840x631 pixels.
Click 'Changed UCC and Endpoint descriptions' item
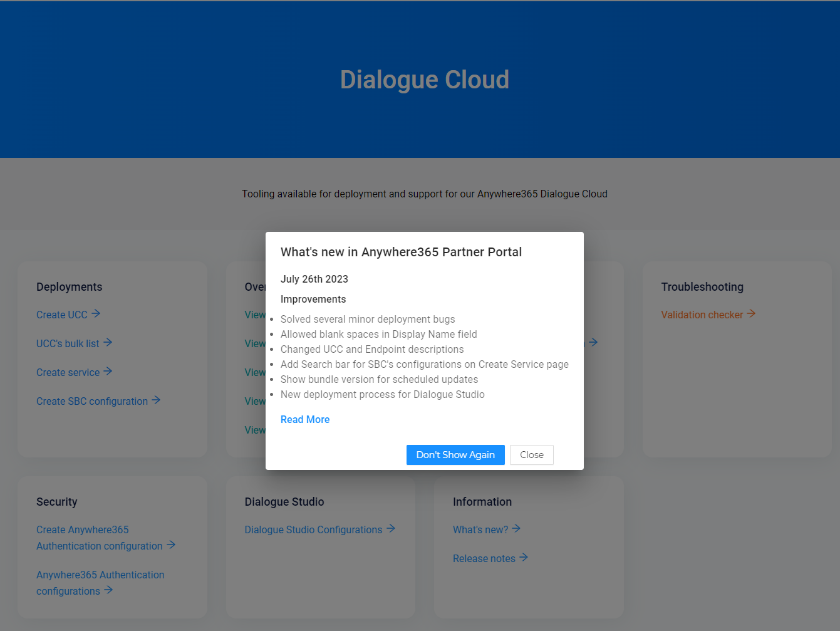coord(372,350)
